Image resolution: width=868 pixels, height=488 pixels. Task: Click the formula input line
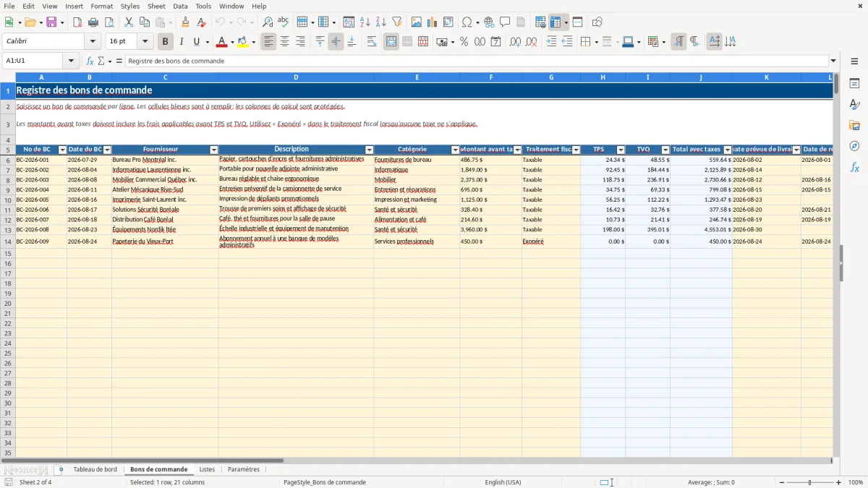476,61
